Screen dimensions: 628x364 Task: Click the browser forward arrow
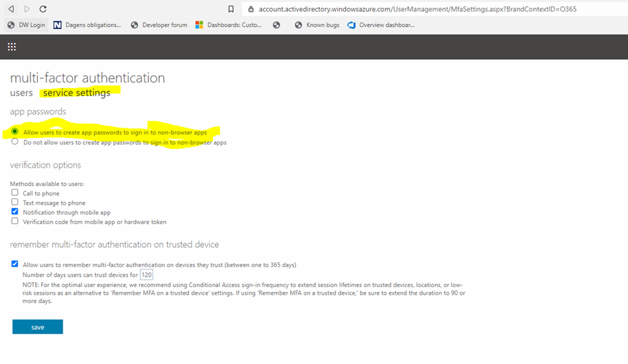pyautogui.click(x=27, y=9)
